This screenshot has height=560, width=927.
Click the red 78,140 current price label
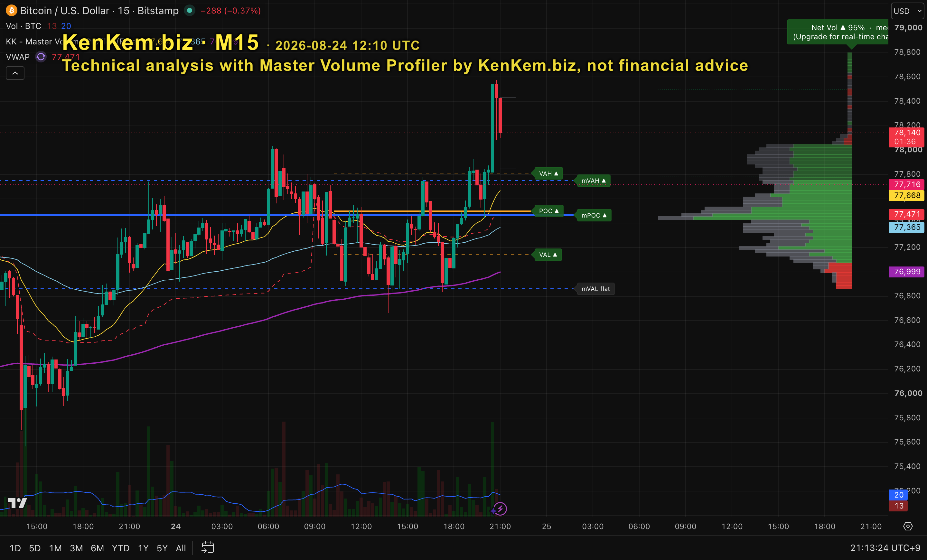point(907,137)
